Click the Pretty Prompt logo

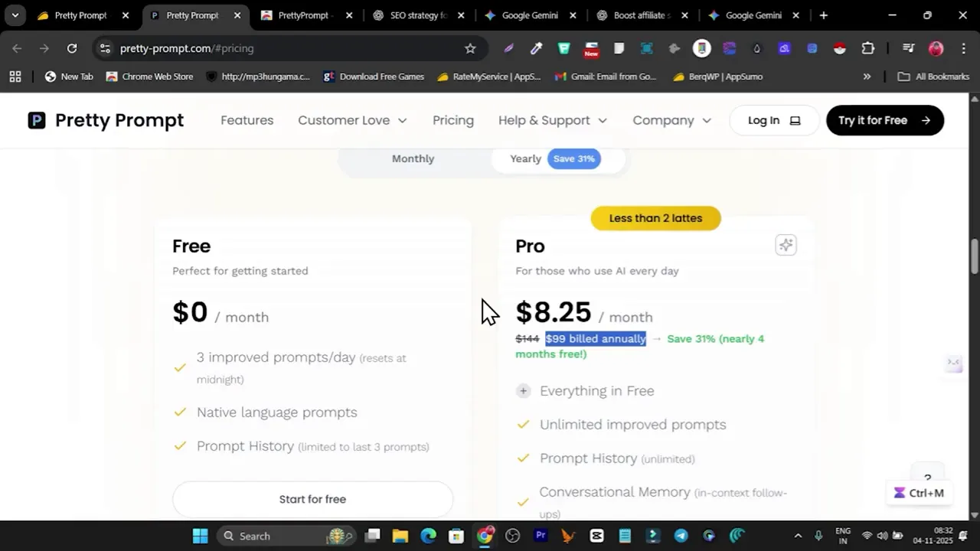(x=105, y=120)
